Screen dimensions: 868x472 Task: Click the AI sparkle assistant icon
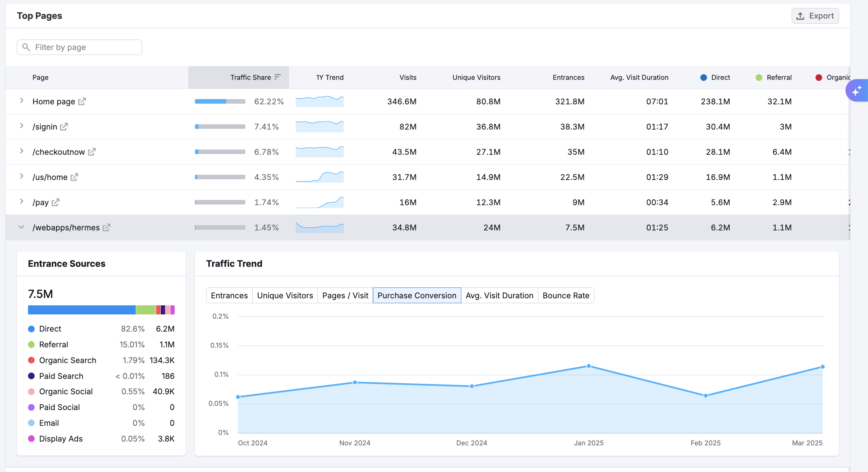click(856, 91)
